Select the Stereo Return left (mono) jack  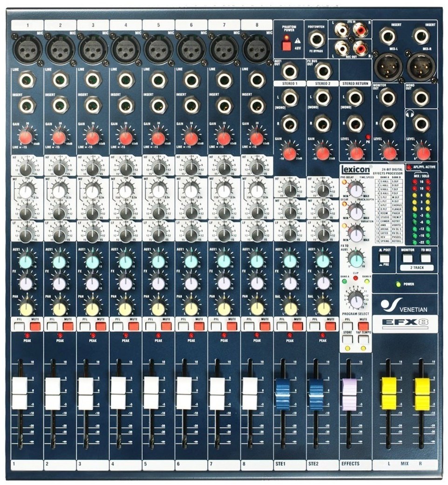point(355,98)
